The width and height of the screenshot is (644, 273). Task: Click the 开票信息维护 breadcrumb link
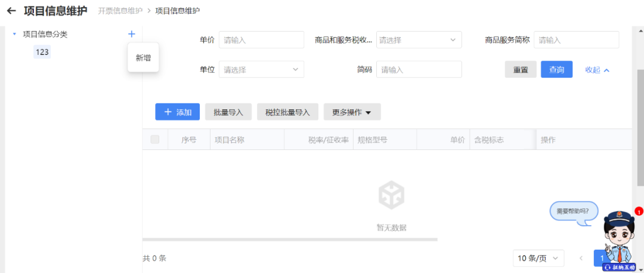(x=120, y=11)
